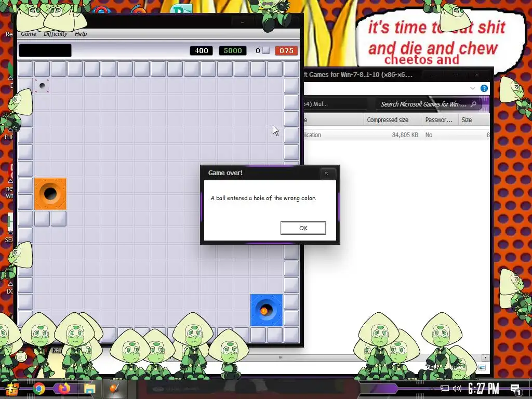Open the Difficulty menu in InkBall

55,34
